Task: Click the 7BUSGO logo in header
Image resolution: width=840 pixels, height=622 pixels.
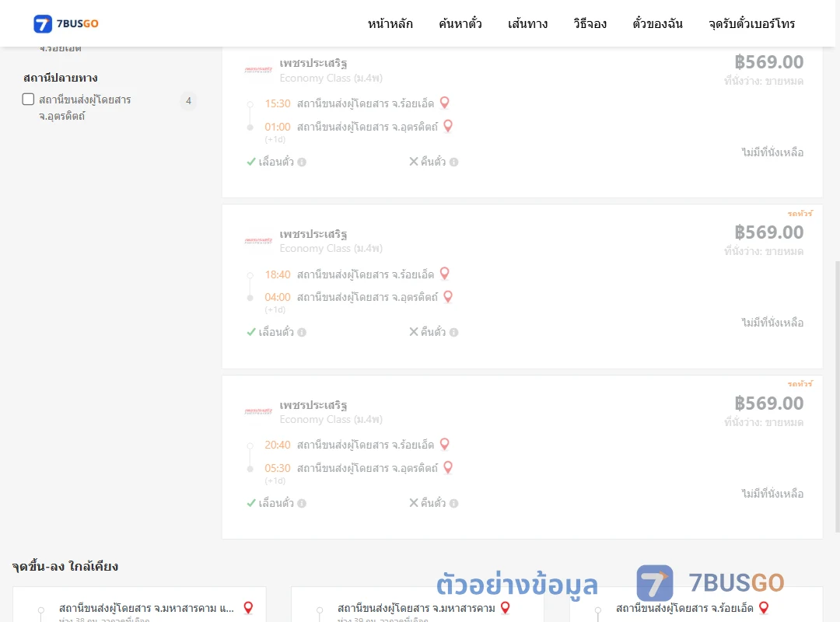Action: (66, 23)
